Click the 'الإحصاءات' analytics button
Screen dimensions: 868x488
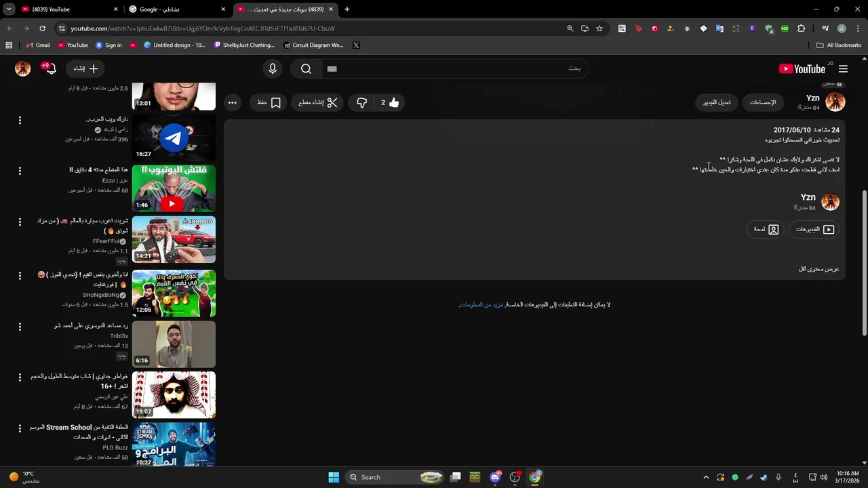(763, 102)
